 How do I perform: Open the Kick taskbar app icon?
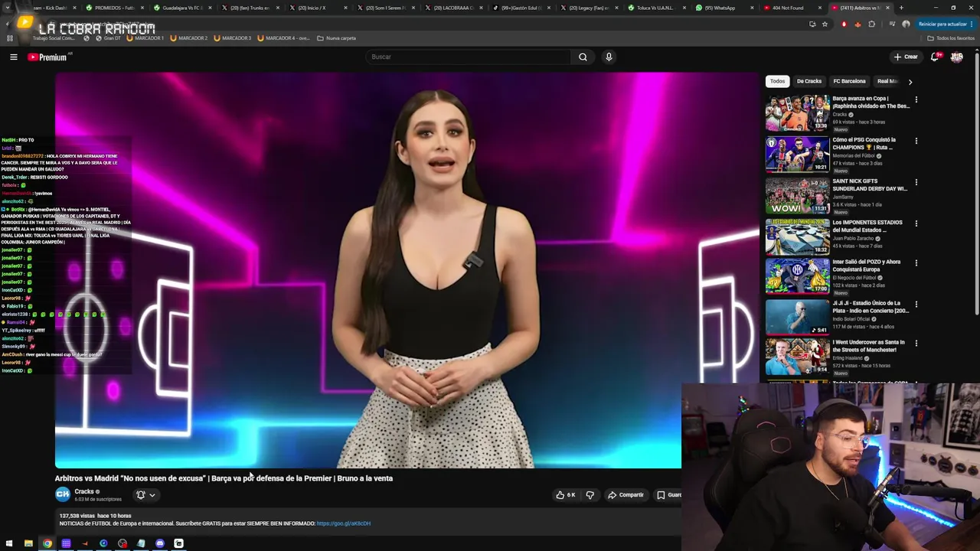point(178,543)
